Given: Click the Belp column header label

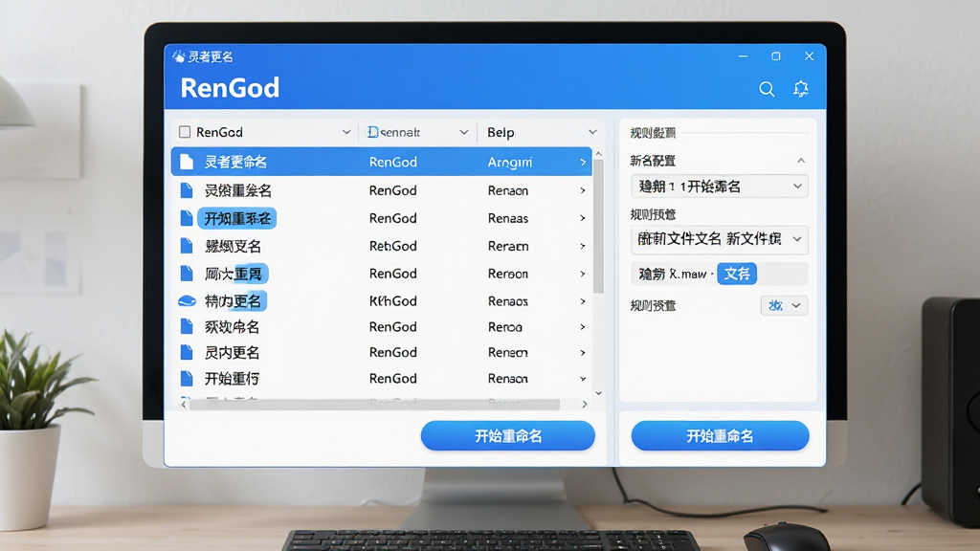Looking at the screenshot, I should [501, 132].
